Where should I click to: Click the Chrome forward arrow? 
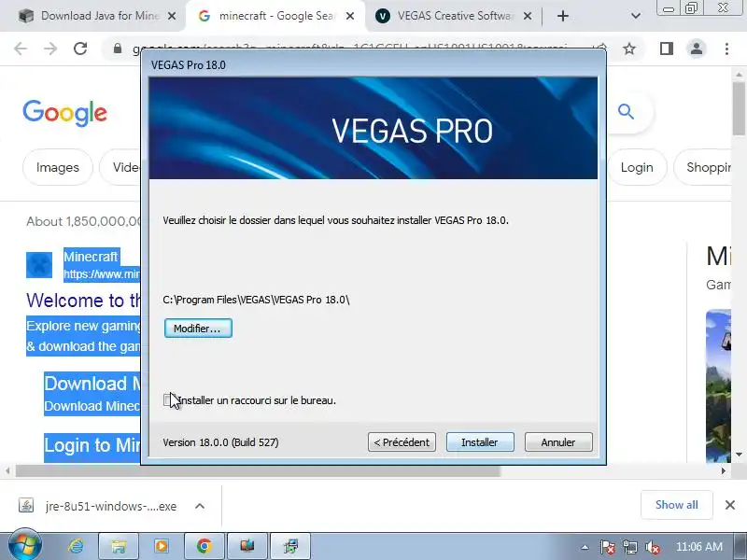click(x=50, y=49)
